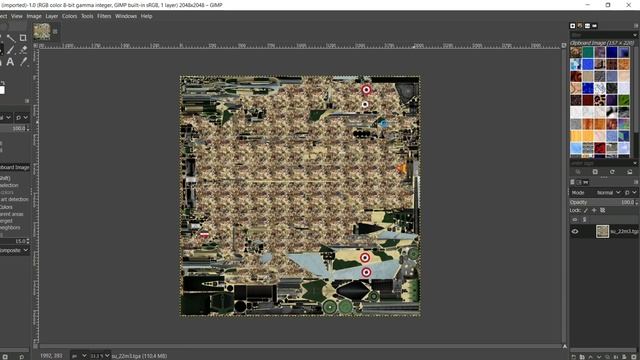
Task: Open the tool mode group dropdown
Action: pyautogui.click(x=22, y=118)
